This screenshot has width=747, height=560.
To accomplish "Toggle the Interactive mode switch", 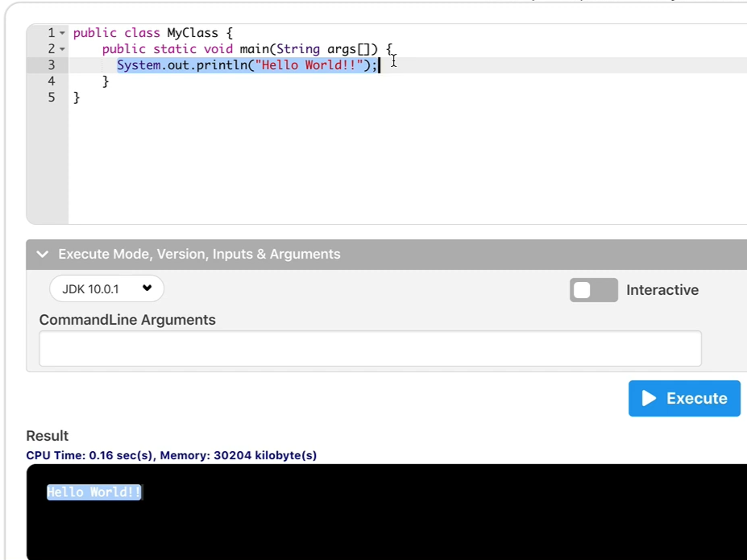I will [x=594, y=290].
